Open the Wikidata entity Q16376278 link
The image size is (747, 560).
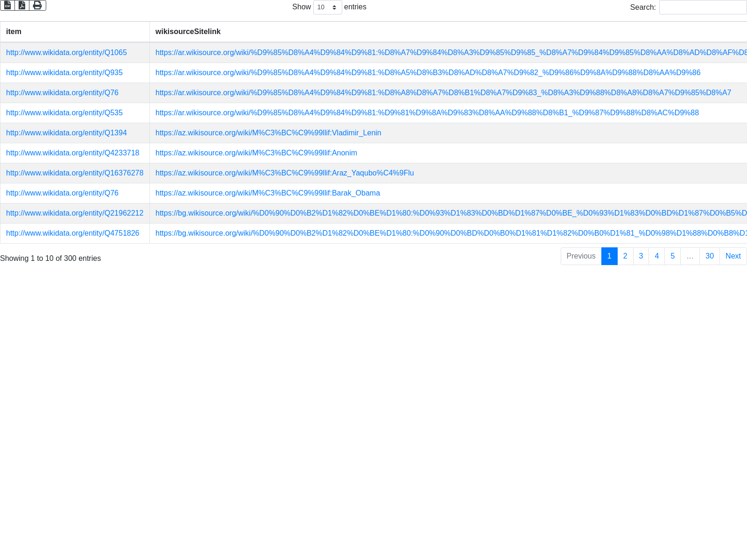pyautogui.click(x=75, y=173)
